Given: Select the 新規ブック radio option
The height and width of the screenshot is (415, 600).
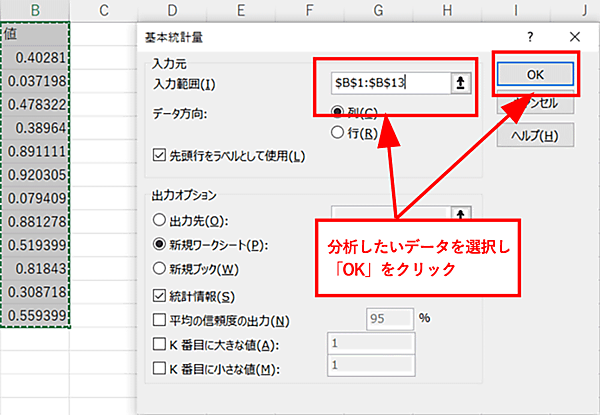Looking at the screenshot, I should (158, 268).
